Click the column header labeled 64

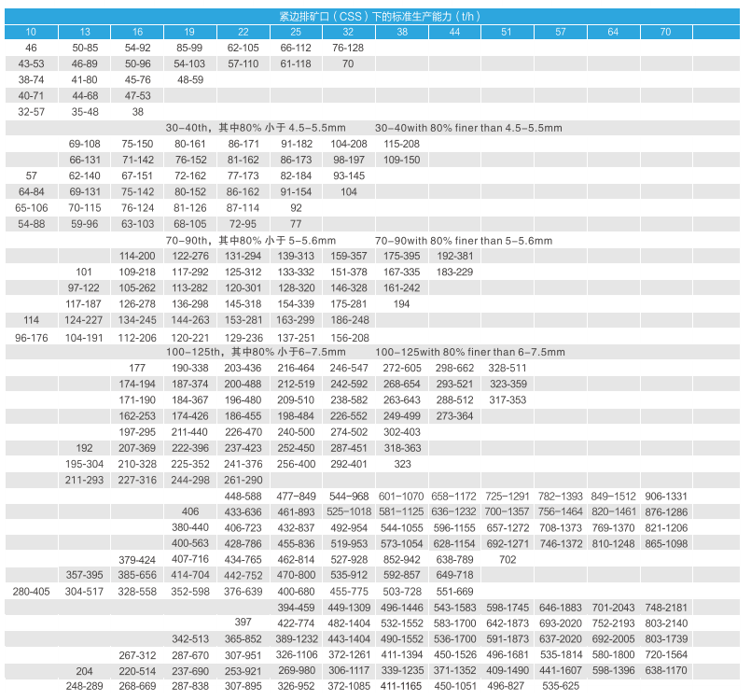[x=612, y=32]
